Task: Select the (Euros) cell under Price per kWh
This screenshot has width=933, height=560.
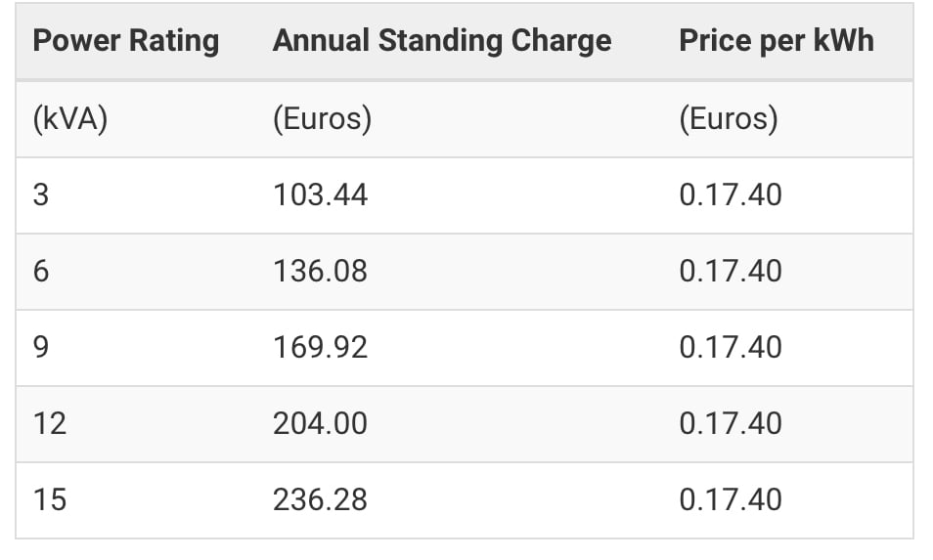Action: click(729, 119)
